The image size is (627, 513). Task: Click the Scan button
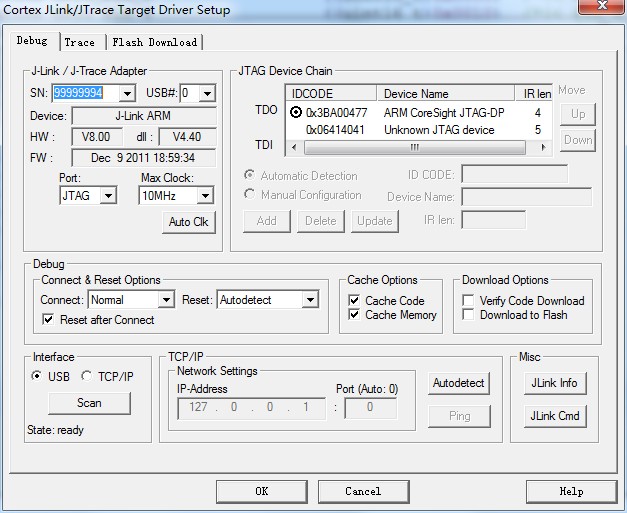89,403
